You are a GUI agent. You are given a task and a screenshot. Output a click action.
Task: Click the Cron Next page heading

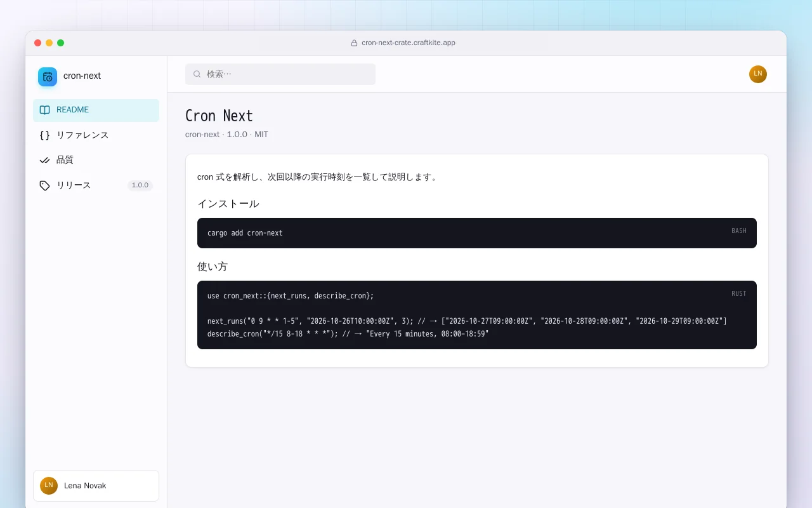219,116
